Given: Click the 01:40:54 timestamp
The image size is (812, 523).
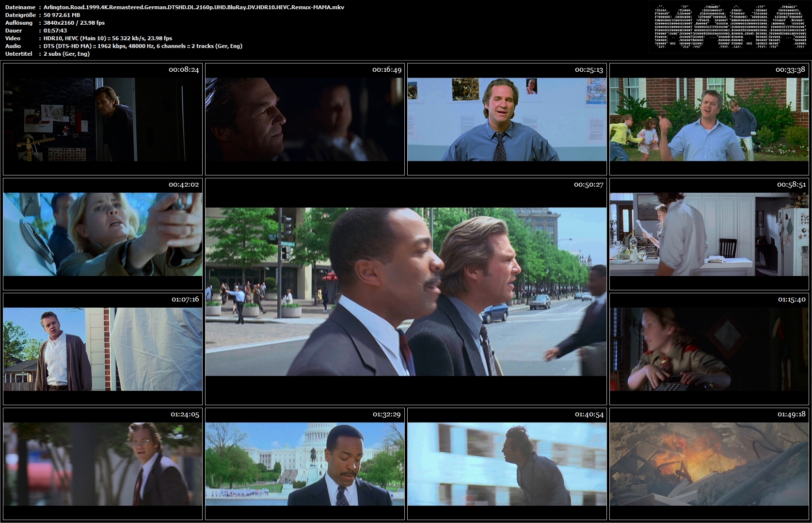Looking at the screenshot, I should (589, 414).
